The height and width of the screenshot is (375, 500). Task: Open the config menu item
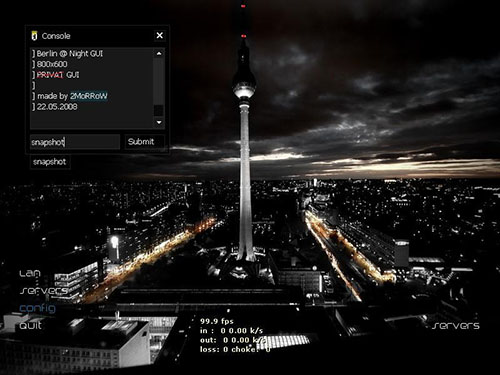[38, 308]
